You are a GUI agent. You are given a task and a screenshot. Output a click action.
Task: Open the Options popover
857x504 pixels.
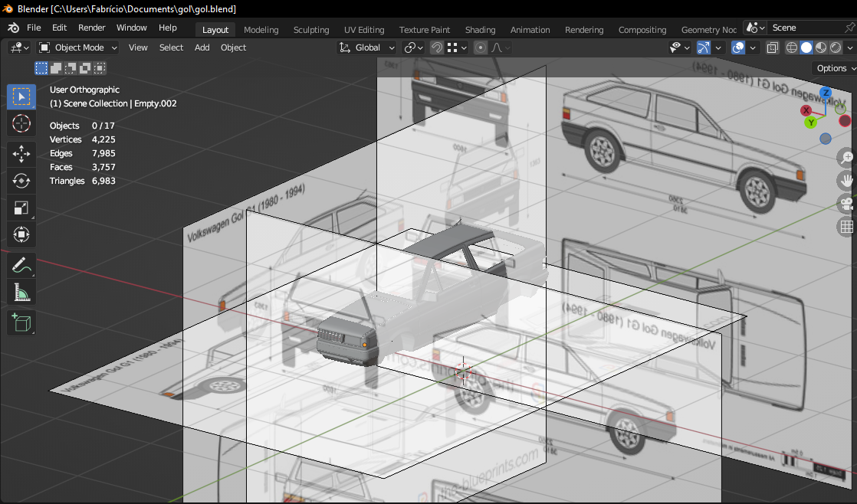[x=835, y=68]
